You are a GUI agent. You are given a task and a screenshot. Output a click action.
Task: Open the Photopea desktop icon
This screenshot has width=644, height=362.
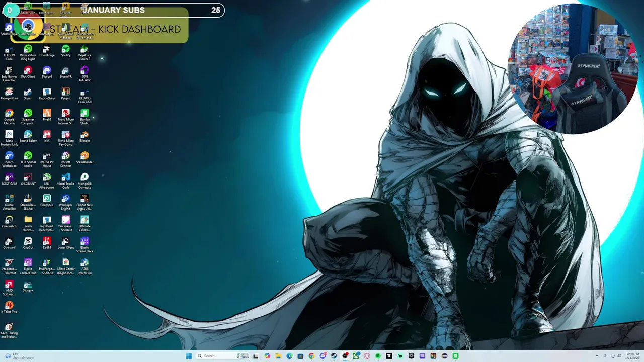[47, 201]
